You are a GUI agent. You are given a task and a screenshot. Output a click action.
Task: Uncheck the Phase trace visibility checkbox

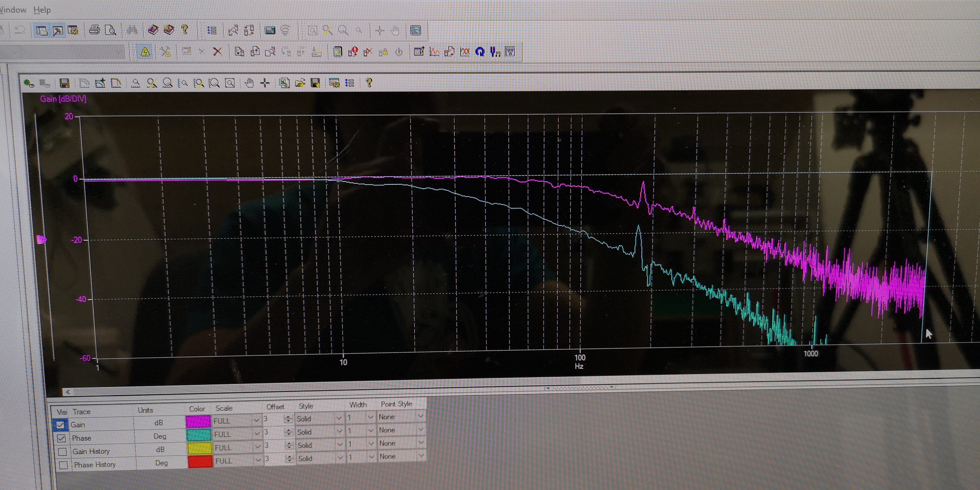[61, 438]
